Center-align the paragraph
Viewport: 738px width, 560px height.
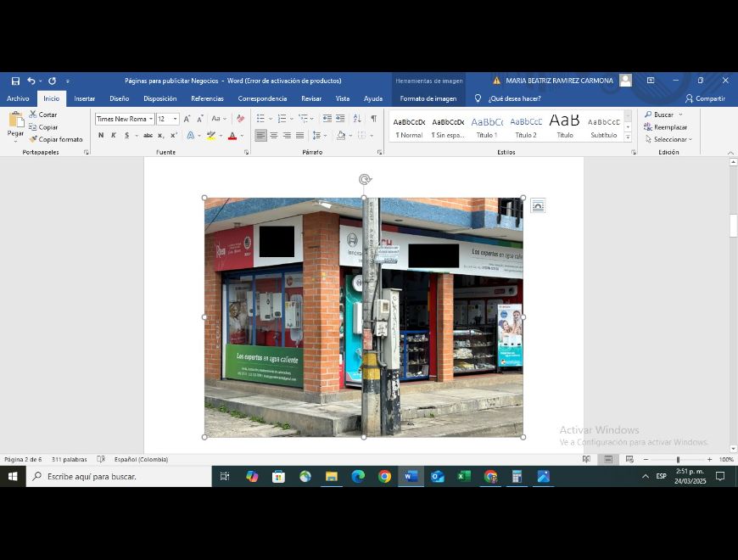point(273,136)
